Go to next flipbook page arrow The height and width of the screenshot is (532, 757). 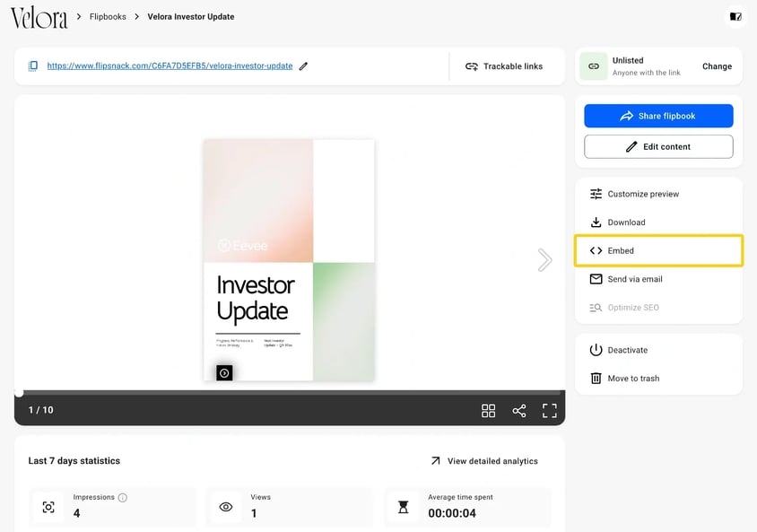tap(544, 260)
